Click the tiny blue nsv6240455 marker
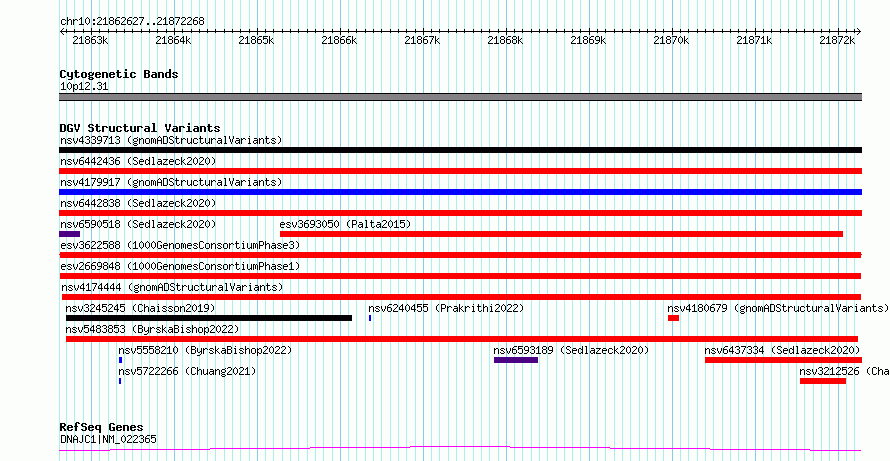890x461 pixels. [x=370, y=318]
